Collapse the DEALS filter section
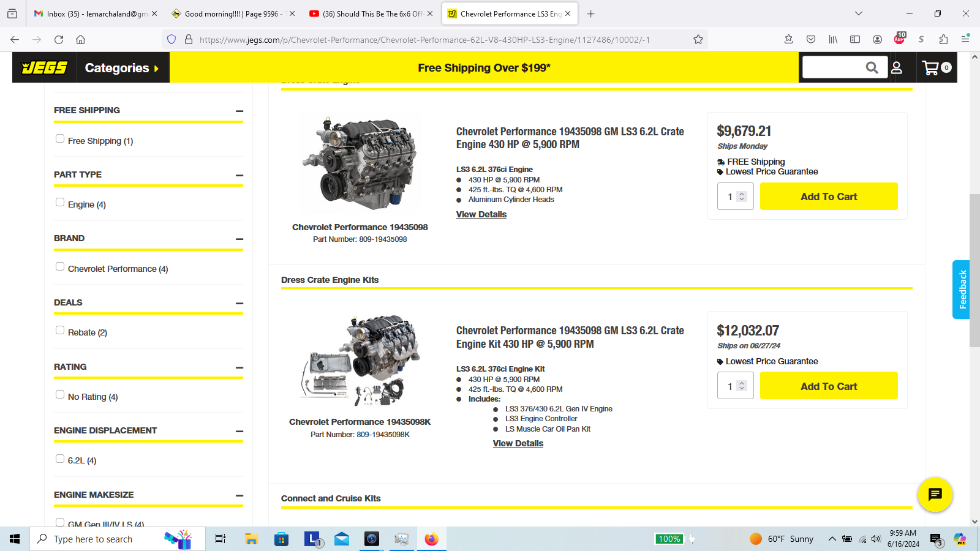The image size is (980, 551). tap(239, 303)
